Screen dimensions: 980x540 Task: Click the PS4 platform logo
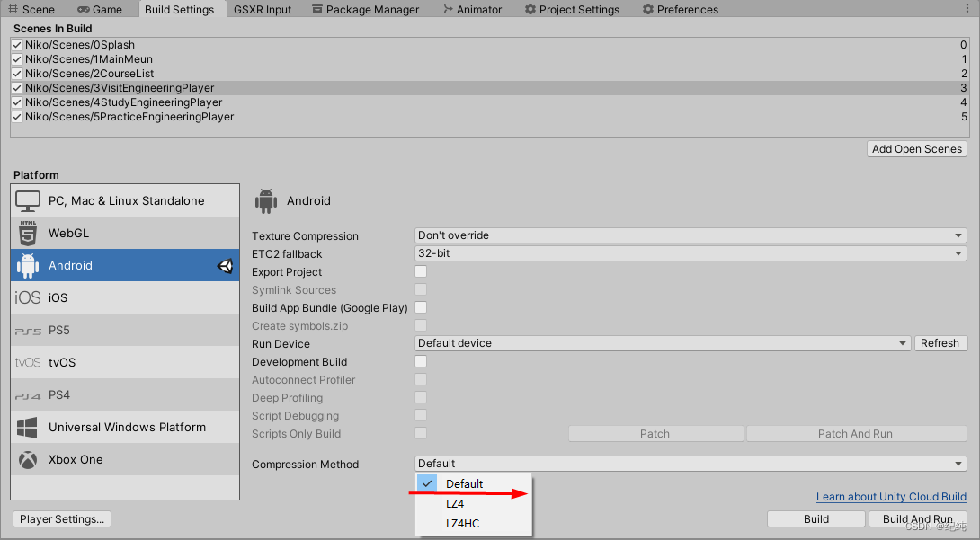28,396
